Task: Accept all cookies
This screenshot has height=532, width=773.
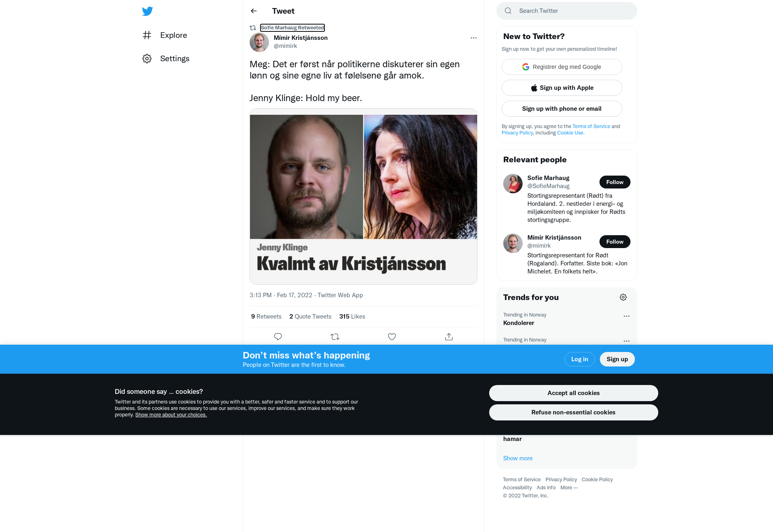Action: 573,393
